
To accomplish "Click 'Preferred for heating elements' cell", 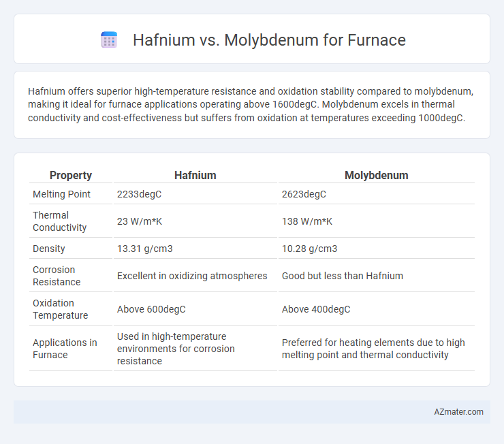I will (373, 349).
